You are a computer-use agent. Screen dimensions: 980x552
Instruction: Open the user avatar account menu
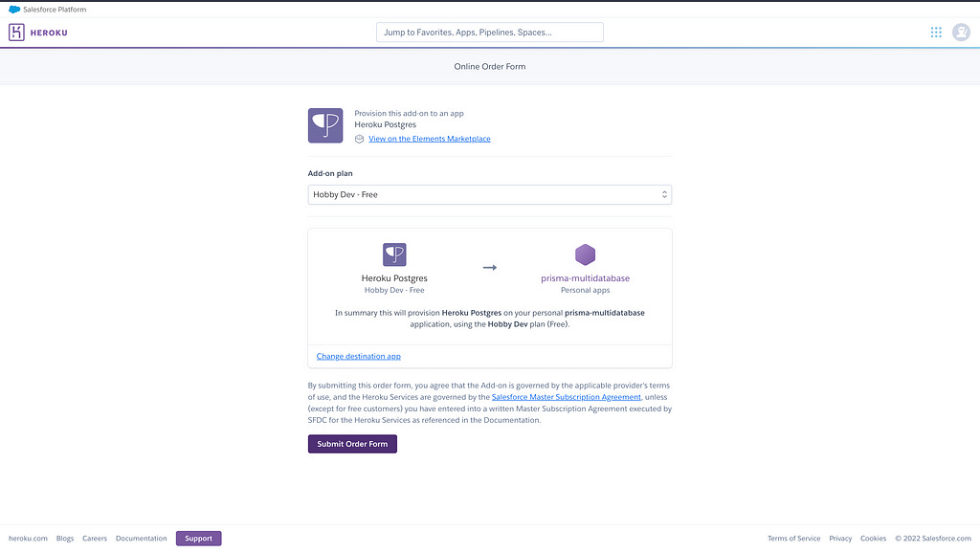pos(961,33)
